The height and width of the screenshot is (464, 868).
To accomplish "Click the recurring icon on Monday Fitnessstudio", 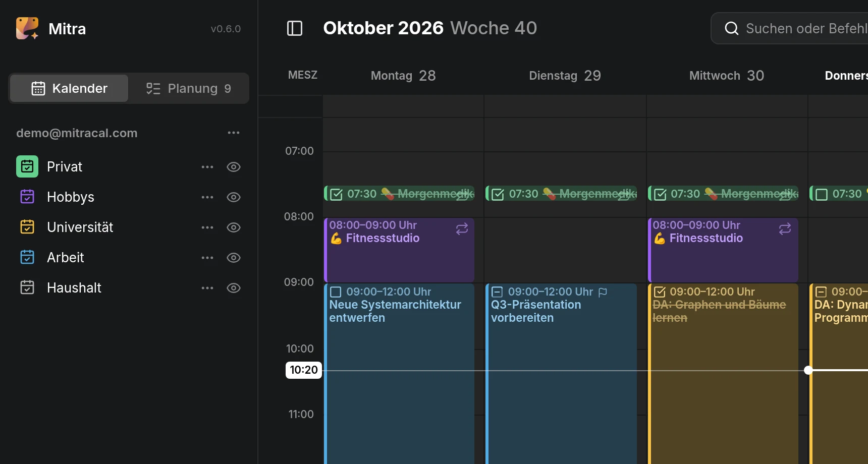I will [x=462, y=229].
